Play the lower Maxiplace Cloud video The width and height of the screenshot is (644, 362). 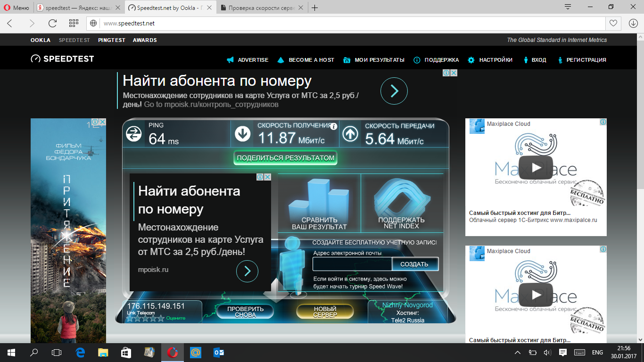(536, 295)
